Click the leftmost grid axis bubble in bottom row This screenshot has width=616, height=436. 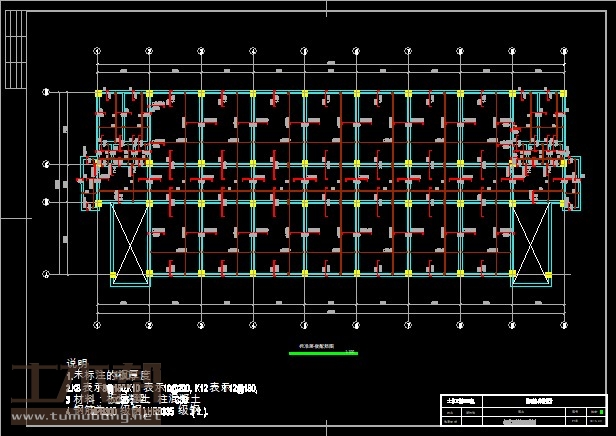click(97, 323)
